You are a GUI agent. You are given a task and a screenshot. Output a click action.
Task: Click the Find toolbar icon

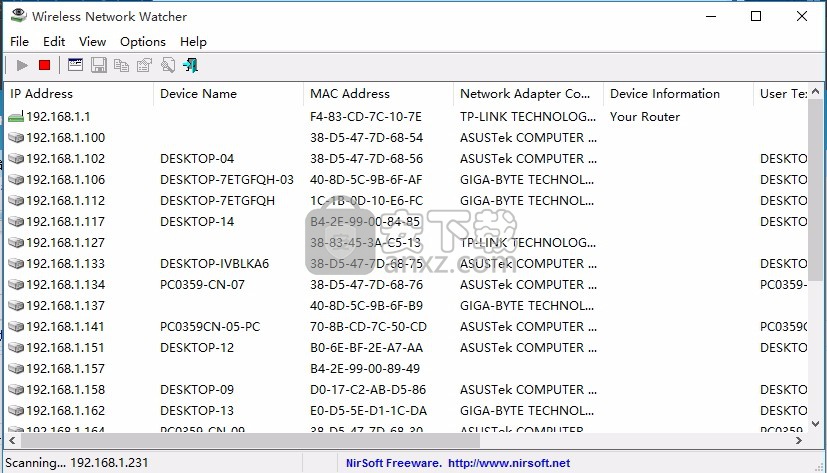pos(168,65)
